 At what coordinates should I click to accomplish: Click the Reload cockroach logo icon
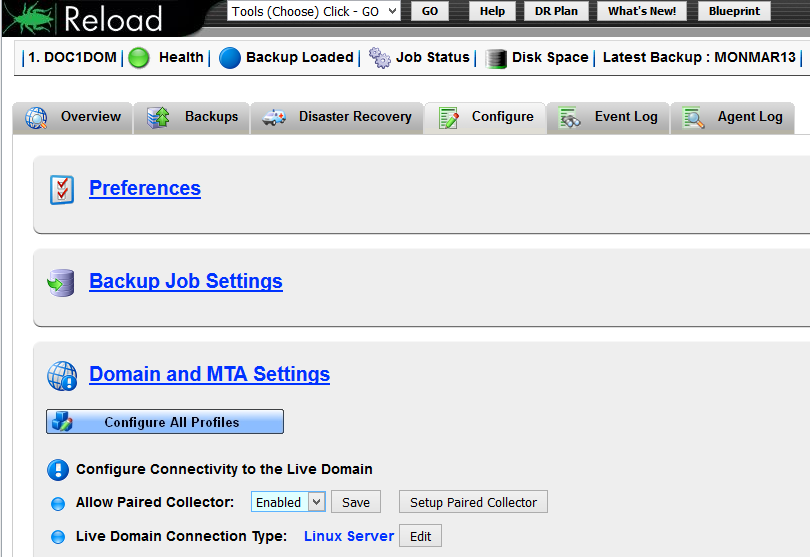pyautogui.click(x=29, y=17)
